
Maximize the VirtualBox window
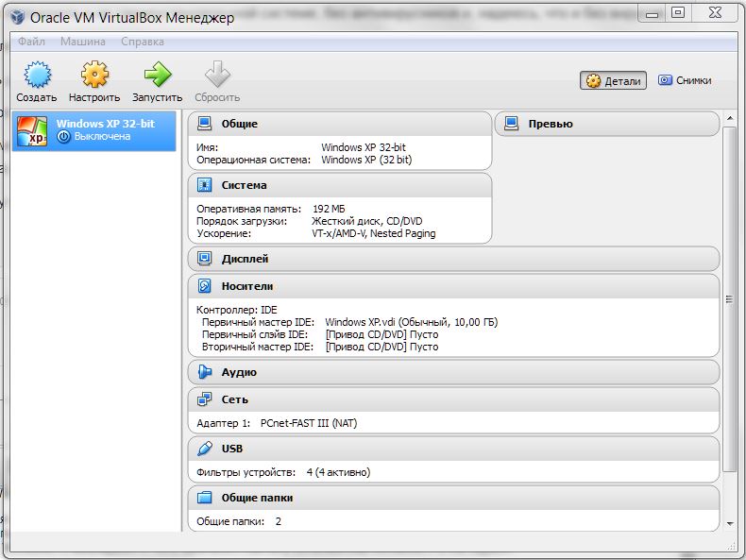coord(677,13)
